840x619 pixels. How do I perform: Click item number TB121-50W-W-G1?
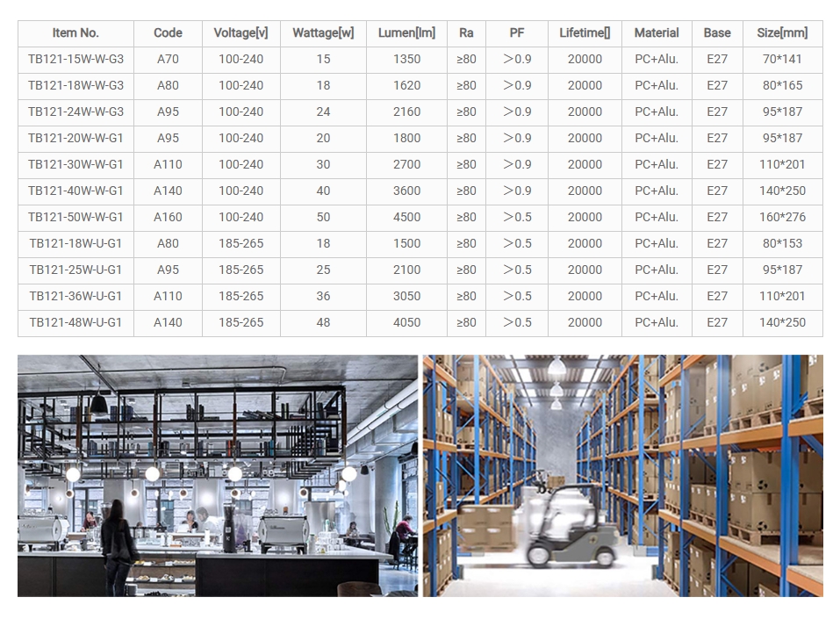[75, 217]
